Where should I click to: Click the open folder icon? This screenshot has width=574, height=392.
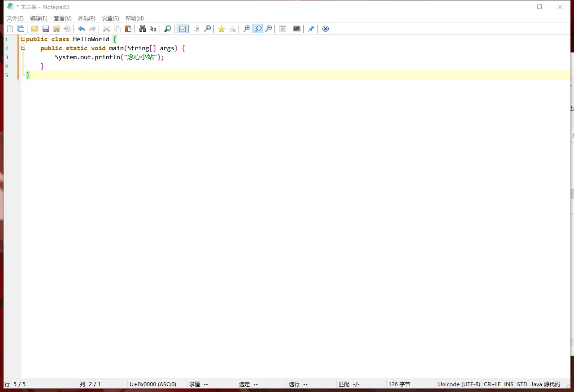click(35, 29)
